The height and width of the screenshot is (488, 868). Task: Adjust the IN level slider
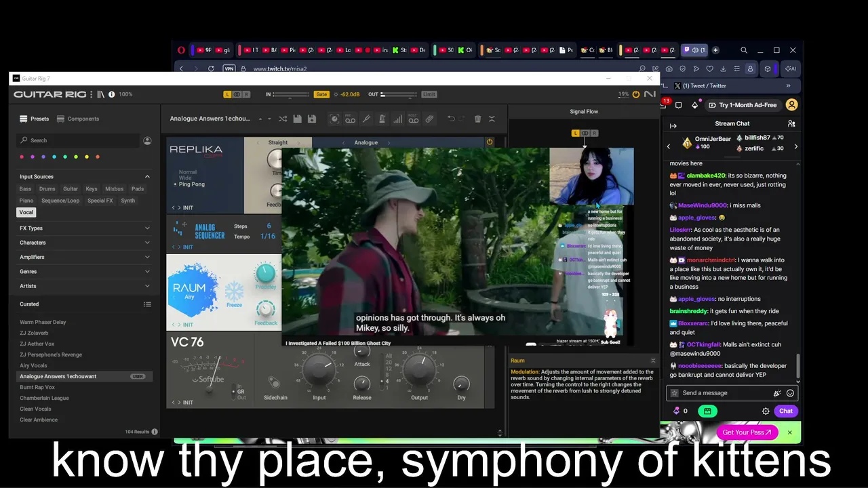point(291,94)
